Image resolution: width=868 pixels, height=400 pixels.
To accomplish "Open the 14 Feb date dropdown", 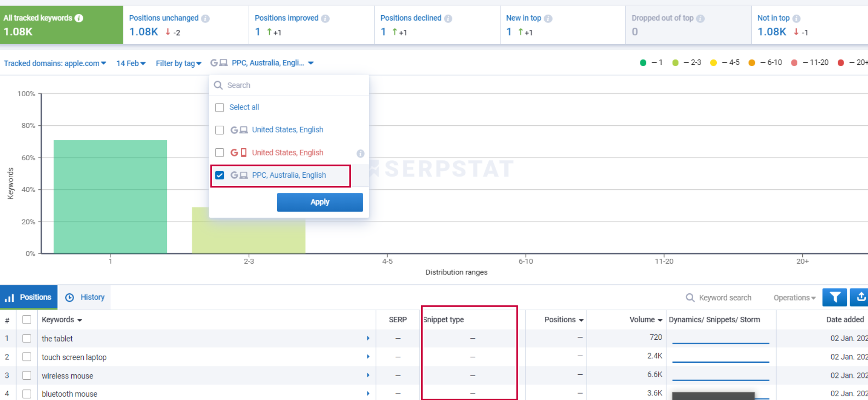I will 131,63.
